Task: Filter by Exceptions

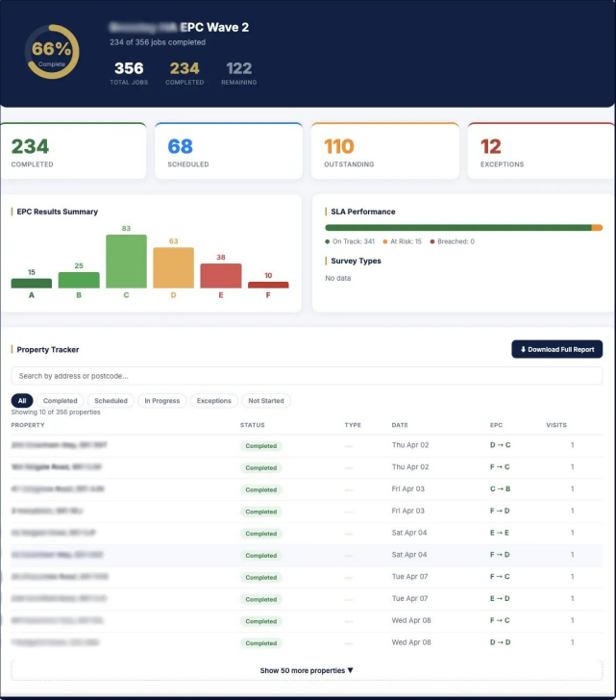Action: pyautogui.click(x=213, y=400)
